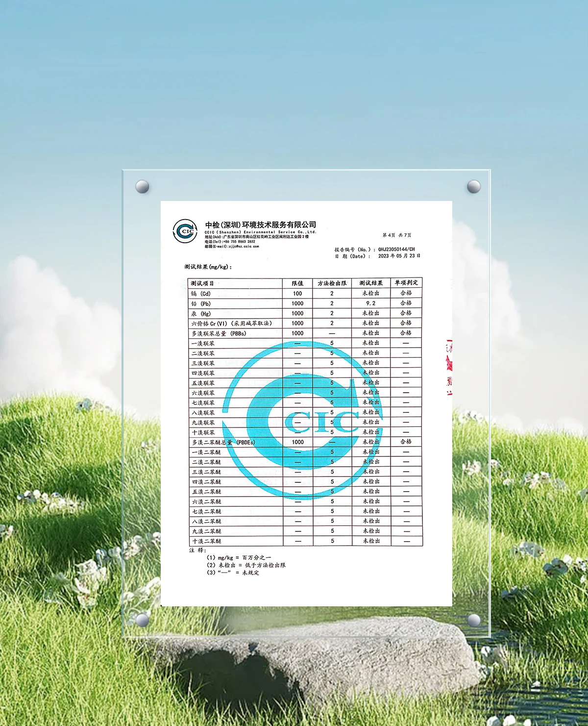This screenshot has width=588, height=726.
Task: Click the page indicator 第4页 共7页
Action: (x=397, y=235)
